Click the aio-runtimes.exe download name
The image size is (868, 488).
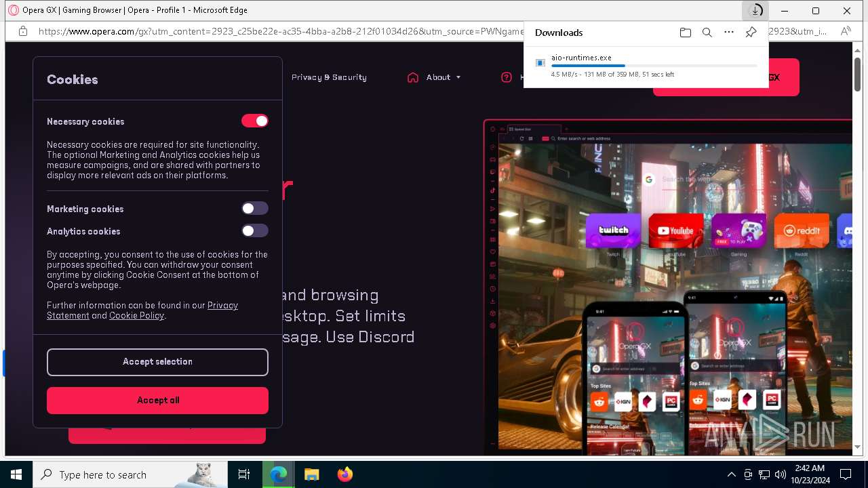tap(581, 58)
